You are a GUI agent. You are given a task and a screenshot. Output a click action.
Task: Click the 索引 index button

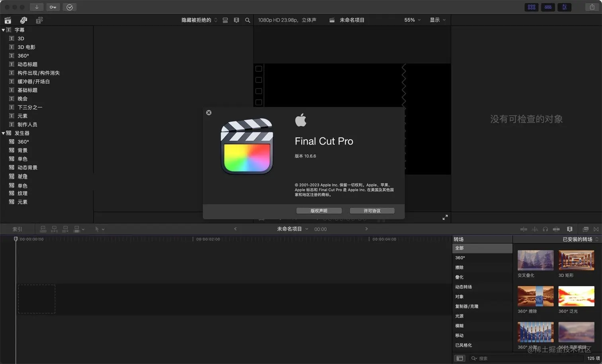tap(18, 229)
